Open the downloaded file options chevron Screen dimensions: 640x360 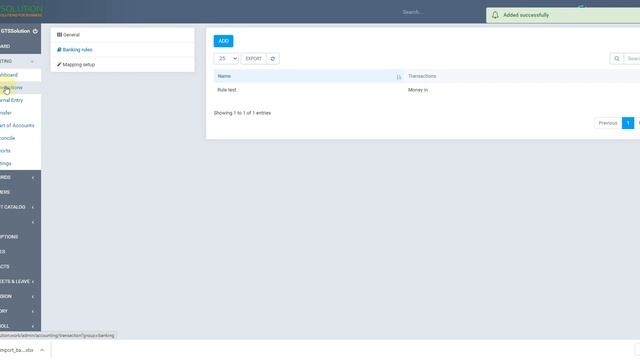coord(42,350)
